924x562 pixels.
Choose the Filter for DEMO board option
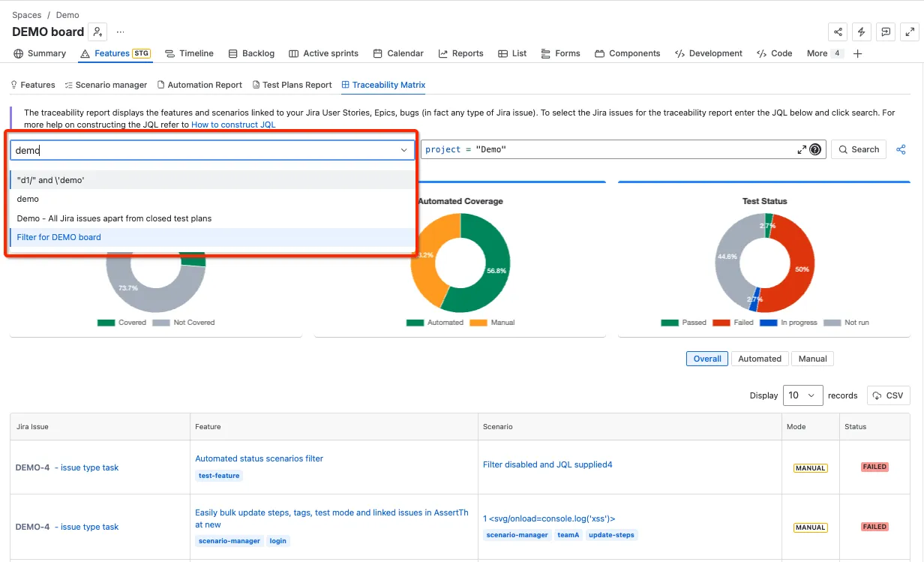pyautogui.click(x=212, y=237)
